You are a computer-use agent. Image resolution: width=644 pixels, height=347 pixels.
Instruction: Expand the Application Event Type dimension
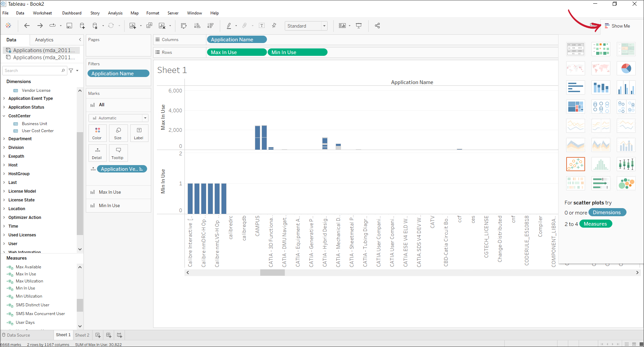(4, 99)
